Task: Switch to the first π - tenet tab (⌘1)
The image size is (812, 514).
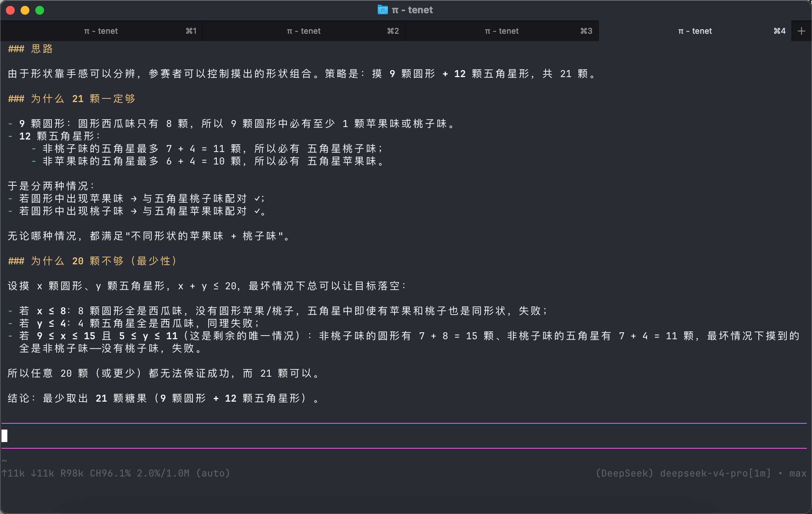Action: coord(101,31)
